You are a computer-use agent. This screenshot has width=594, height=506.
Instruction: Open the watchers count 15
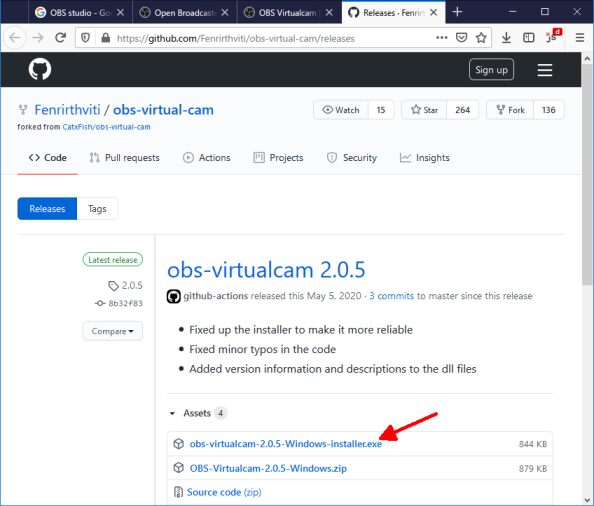[381, 110]
